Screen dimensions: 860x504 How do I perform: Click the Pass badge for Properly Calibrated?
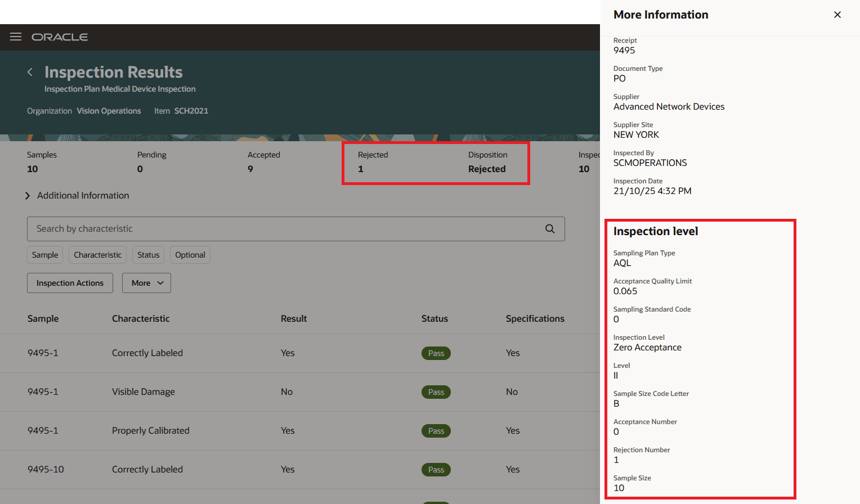coord(436,430)
